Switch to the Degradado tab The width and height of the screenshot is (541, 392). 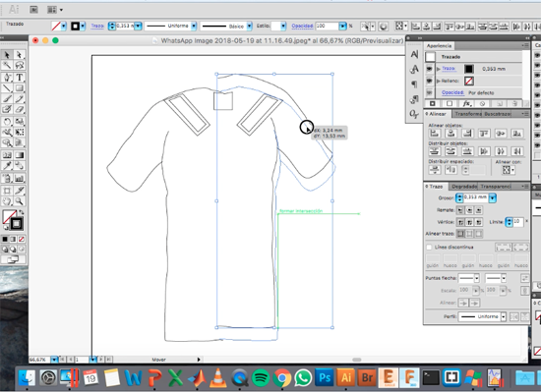(x=464, y=187)
